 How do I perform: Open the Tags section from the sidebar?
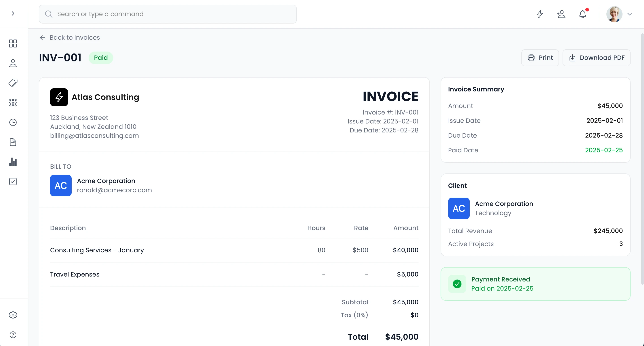(x=13, y=83)
